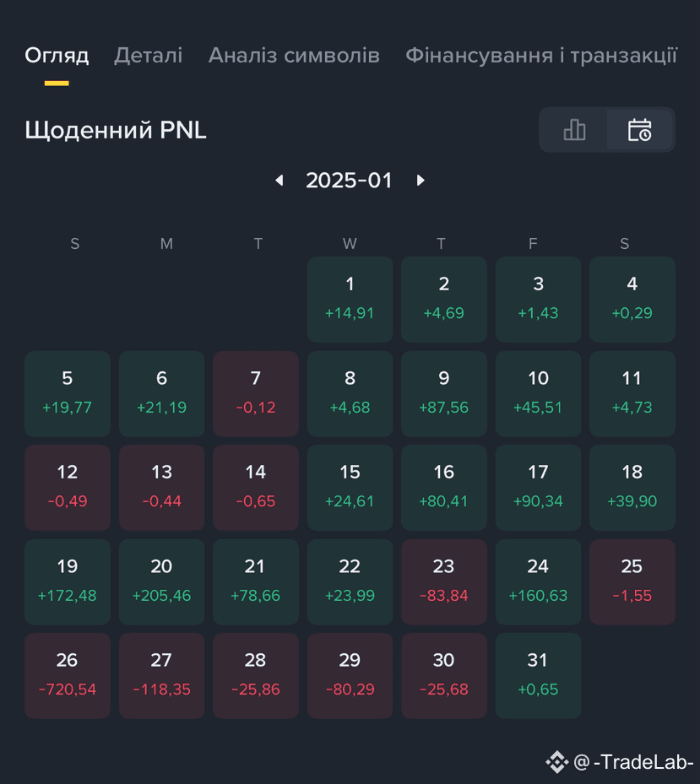The height and width of the screenshot is (784, 700).
Task: Select day 12 cell with -0,49
Action: click(x=68, y=488)
